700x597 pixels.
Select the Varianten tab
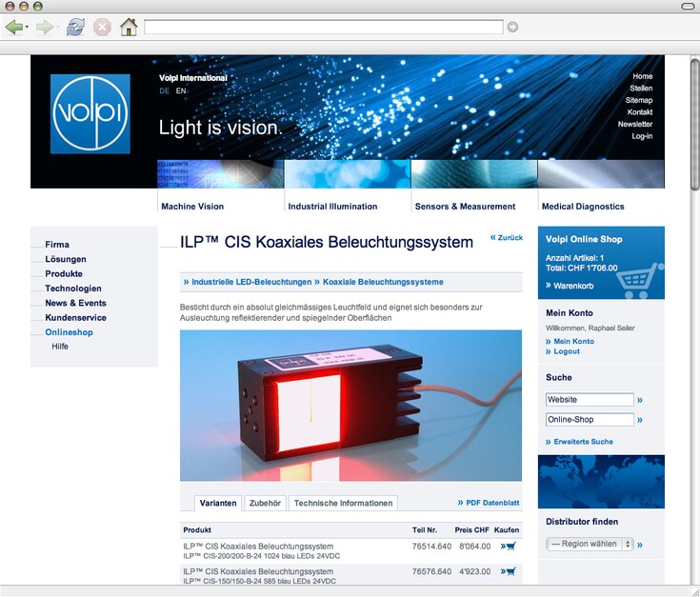click(218, 504)
